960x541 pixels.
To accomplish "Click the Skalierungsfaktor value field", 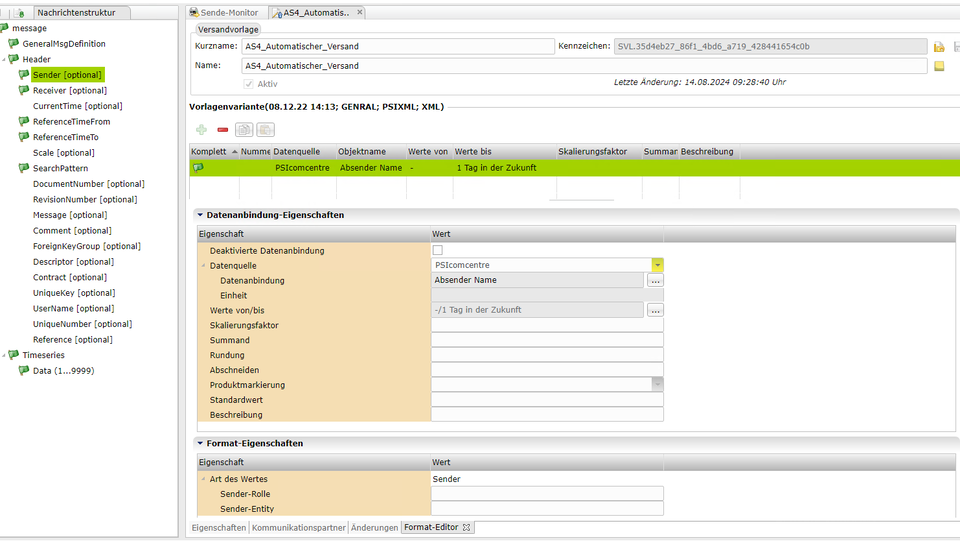I will click(x=547, y=325).
